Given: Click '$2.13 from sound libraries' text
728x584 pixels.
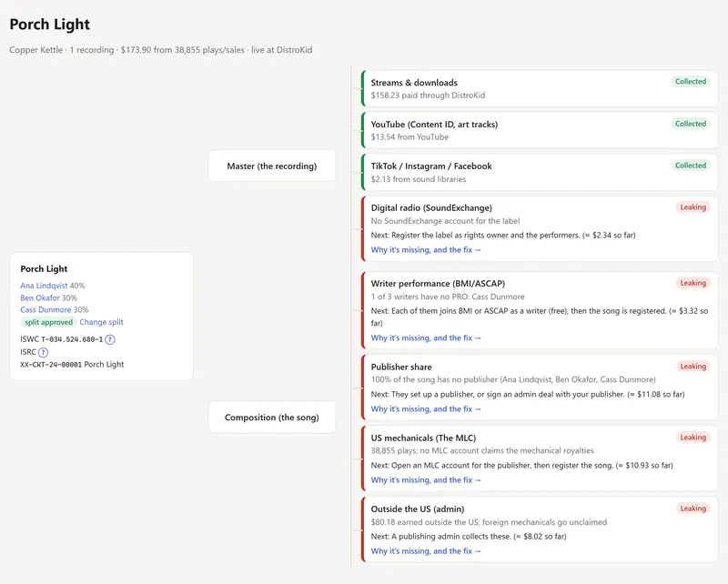Looking at the screenshot, I should point(419,179).
